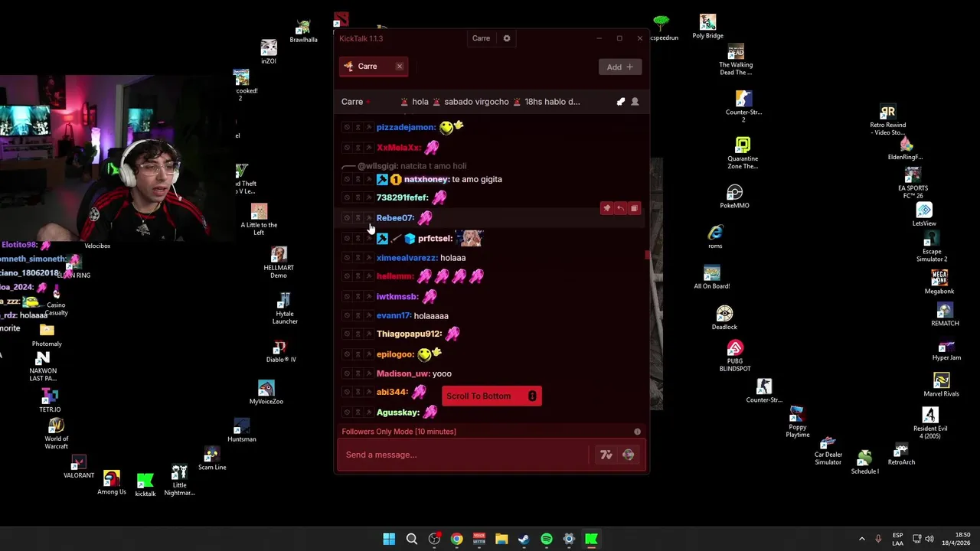Click Carre streamer name in chat header

(x=352, y=102)
